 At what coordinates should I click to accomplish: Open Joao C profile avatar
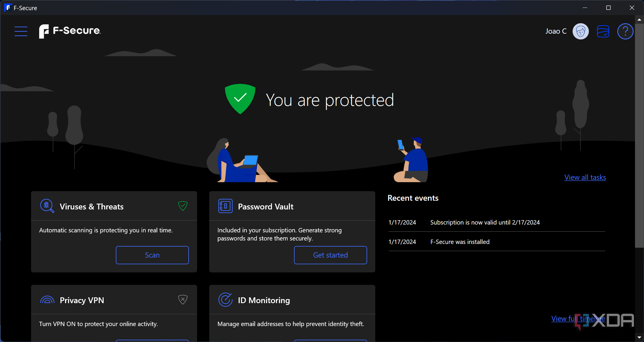(580, 31)
